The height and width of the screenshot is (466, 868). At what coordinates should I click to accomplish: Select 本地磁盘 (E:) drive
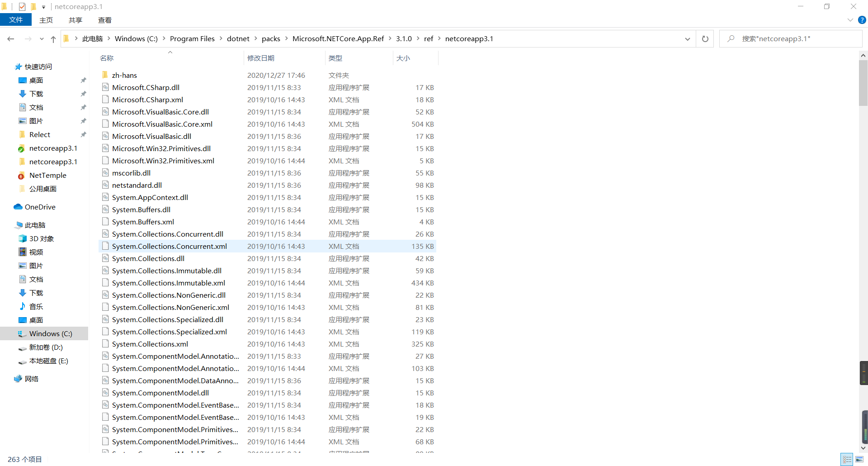point(48,361)
